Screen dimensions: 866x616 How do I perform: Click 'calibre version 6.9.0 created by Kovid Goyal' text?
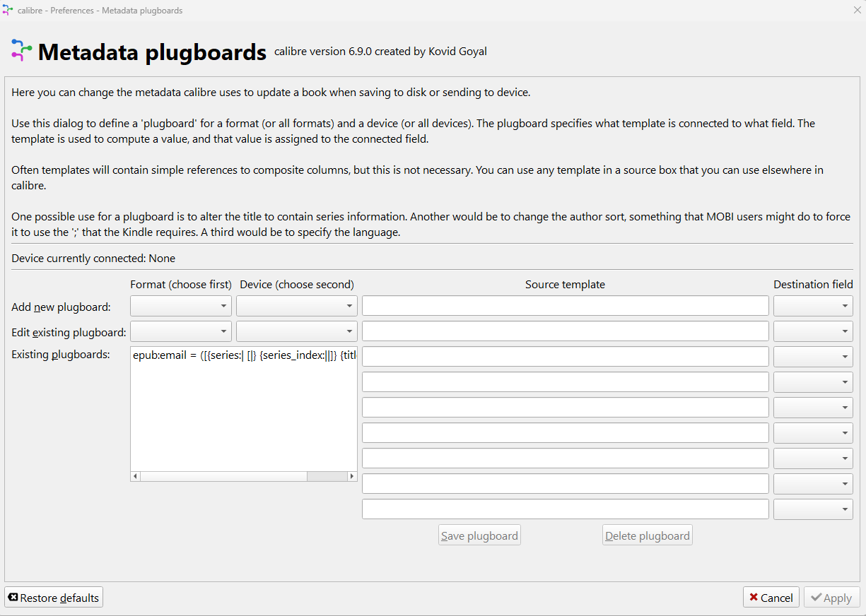(380, 51)
